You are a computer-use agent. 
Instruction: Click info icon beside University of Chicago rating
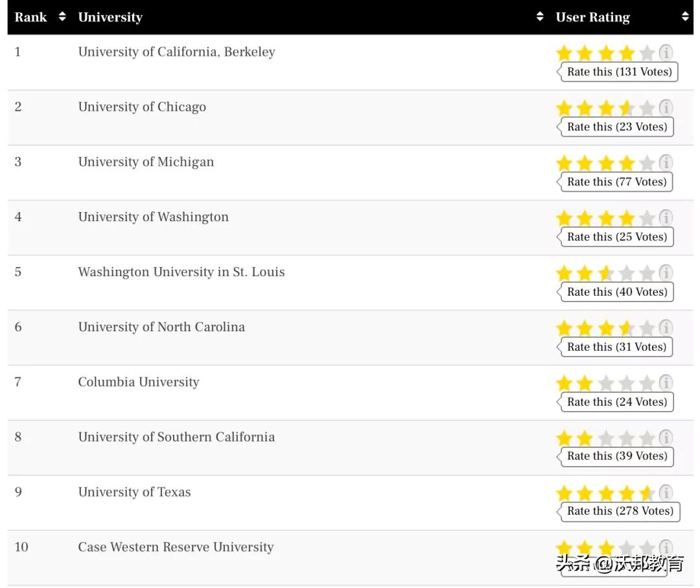pyautogui.click(x=666, y=108)
